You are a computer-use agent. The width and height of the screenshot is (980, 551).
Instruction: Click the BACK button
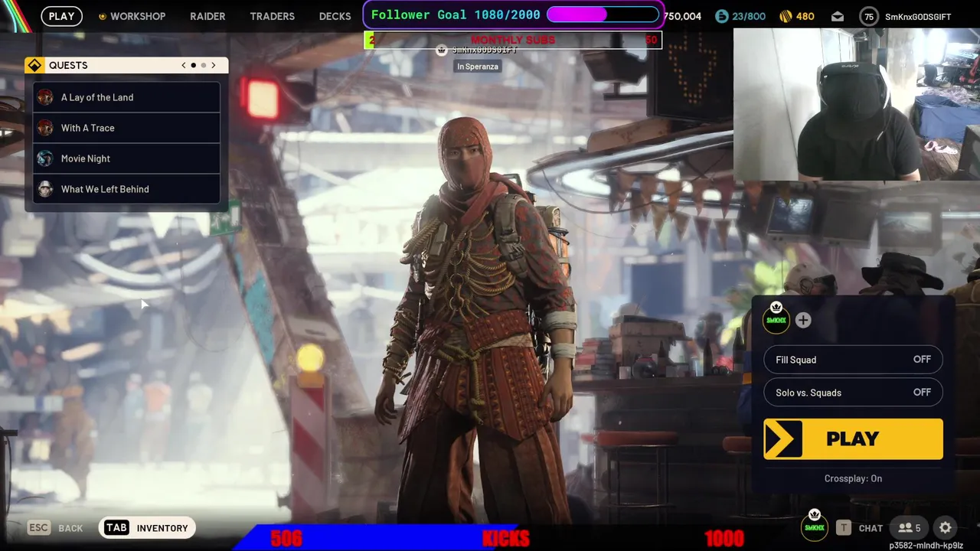(x=70, y=528)
